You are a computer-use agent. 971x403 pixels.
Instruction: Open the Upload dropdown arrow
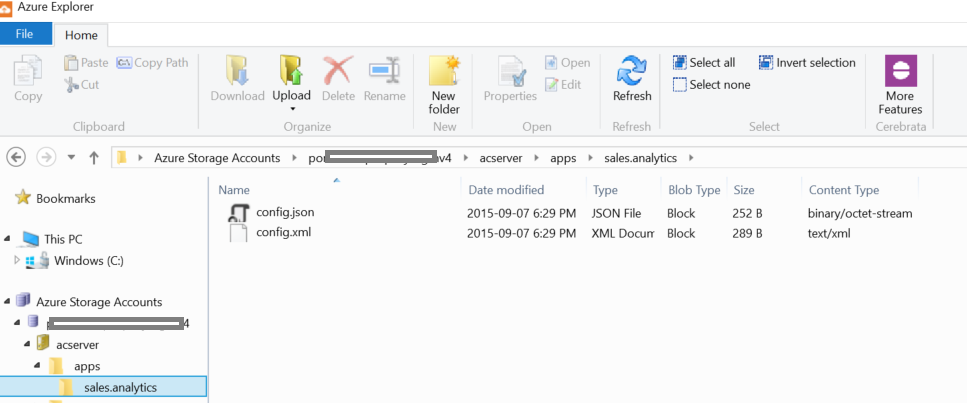[x=292, y=108]
